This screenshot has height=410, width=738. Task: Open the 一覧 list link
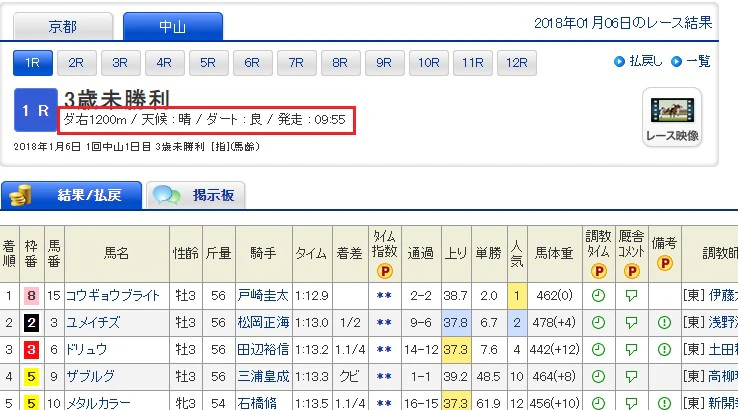pos(698,61)
